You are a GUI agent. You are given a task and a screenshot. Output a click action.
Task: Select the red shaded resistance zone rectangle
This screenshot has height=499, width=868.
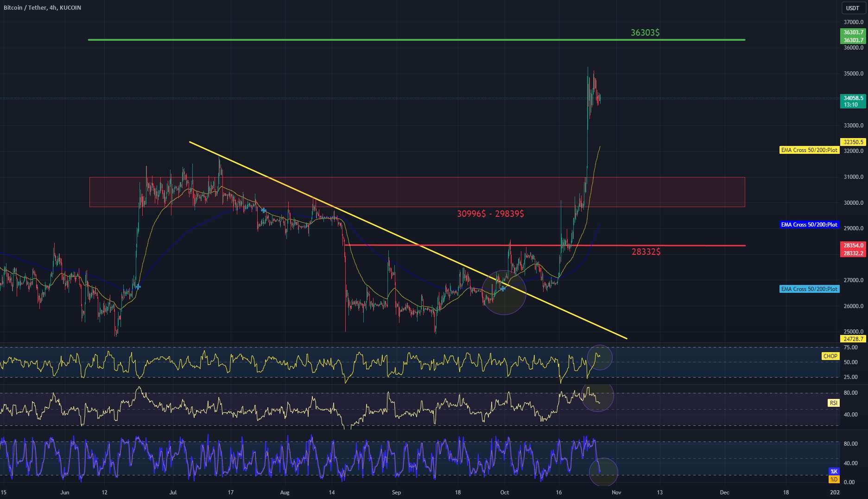pos(417,192)
